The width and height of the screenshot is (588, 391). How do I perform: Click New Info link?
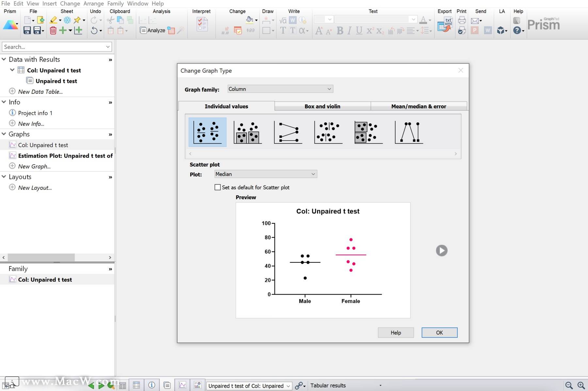(31, 124)
